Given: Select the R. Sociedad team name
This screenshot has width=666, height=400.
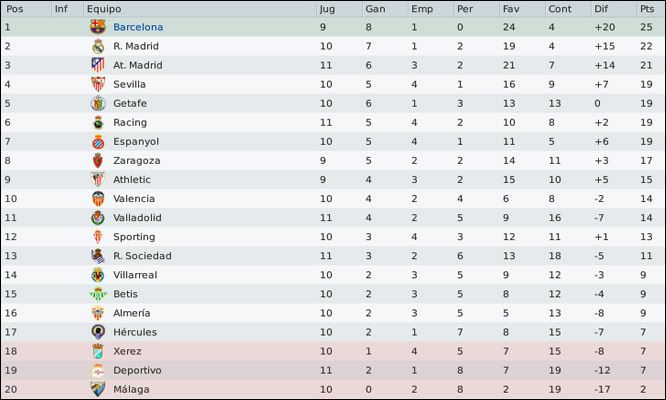Looking at the screenshot, I should [x=142, y=256].
